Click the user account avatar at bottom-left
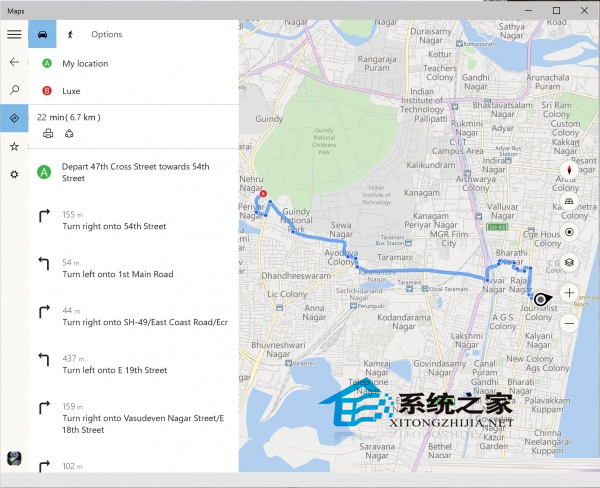 [14, 458]
